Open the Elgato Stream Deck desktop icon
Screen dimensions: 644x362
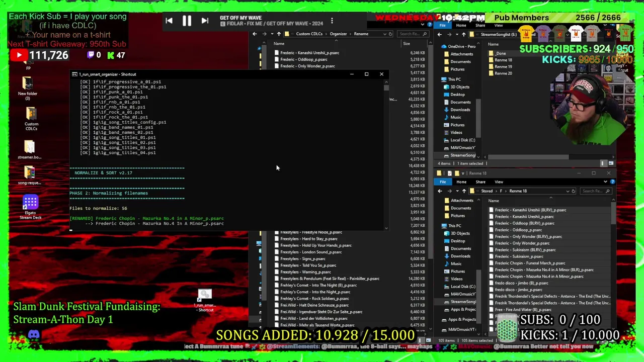31,207
